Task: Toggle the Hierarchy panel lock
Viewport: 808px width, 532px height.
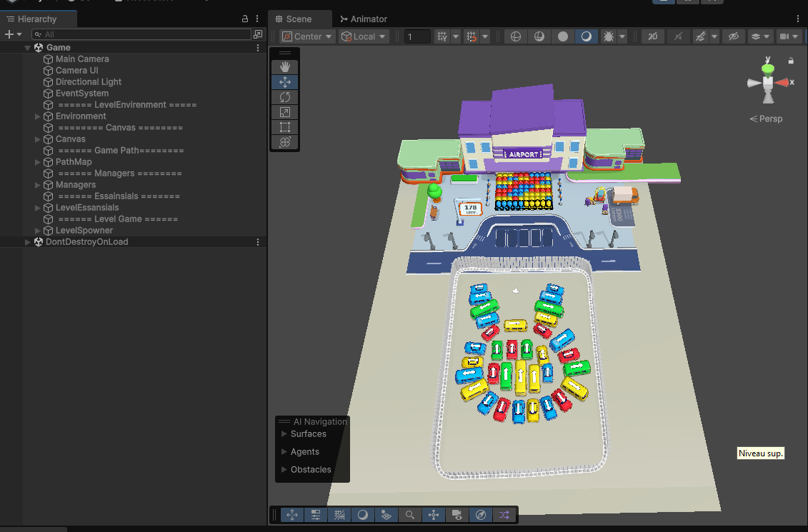Action: (x=245, y=19)
